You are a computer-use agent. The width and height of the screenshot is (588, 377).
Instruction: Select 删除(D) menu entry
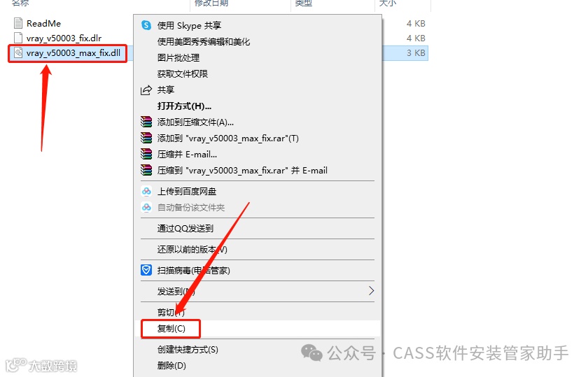171,365
